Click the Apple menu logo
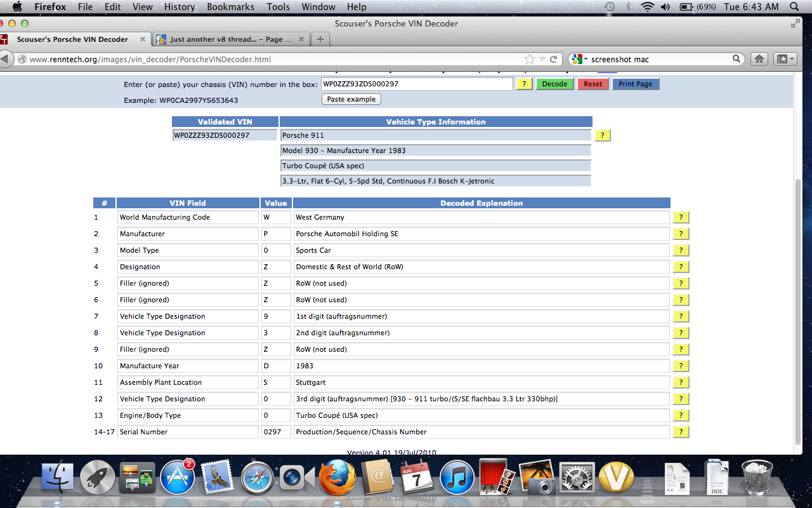812x508 pixels. point(17,7)
